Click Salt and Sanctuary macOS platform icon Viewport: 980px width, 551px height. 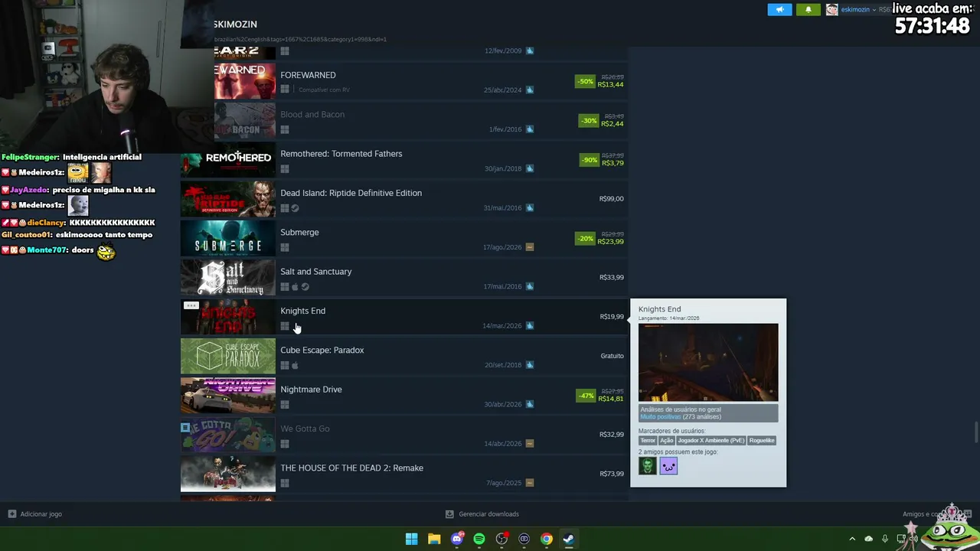295,287
